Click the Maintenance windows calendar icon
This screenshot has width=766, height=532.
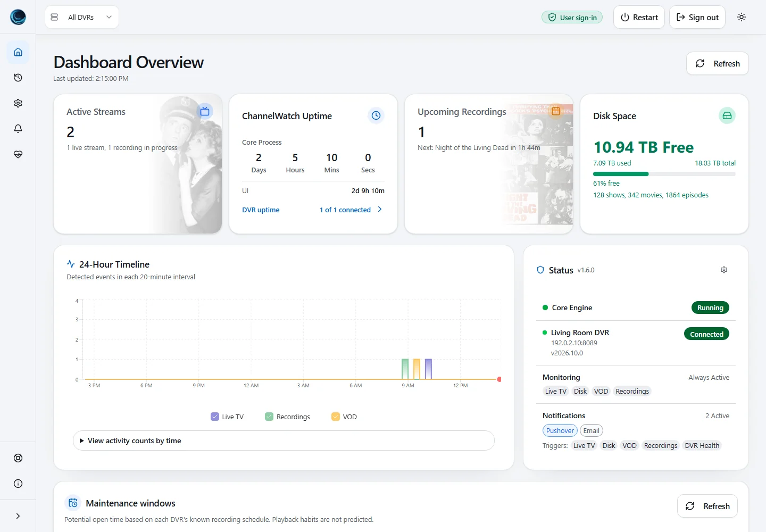click(x=73, y=503)
